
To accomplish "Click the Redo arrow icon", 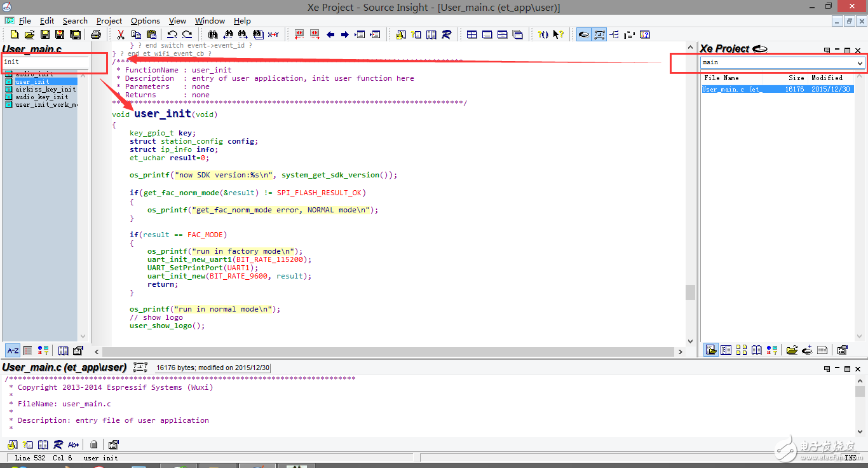I will (187, 34).
